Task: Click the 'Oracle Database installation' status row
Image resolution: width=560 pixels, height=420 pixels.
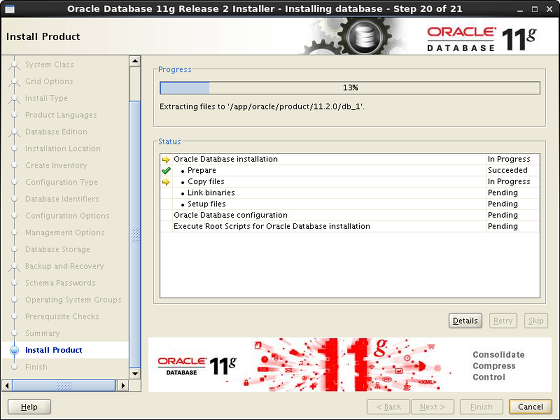Action: 350,159
